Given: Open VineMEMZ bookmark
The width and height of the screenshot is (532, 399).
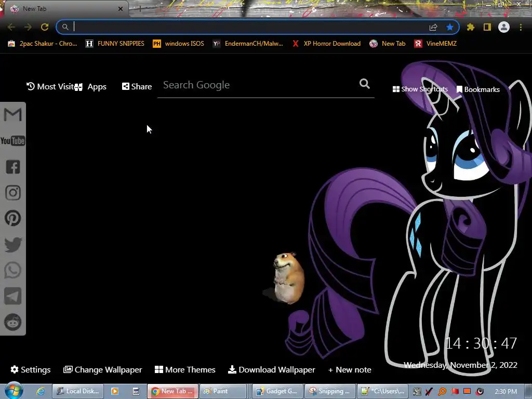Looking at the screenshot, I should (435, 44).
